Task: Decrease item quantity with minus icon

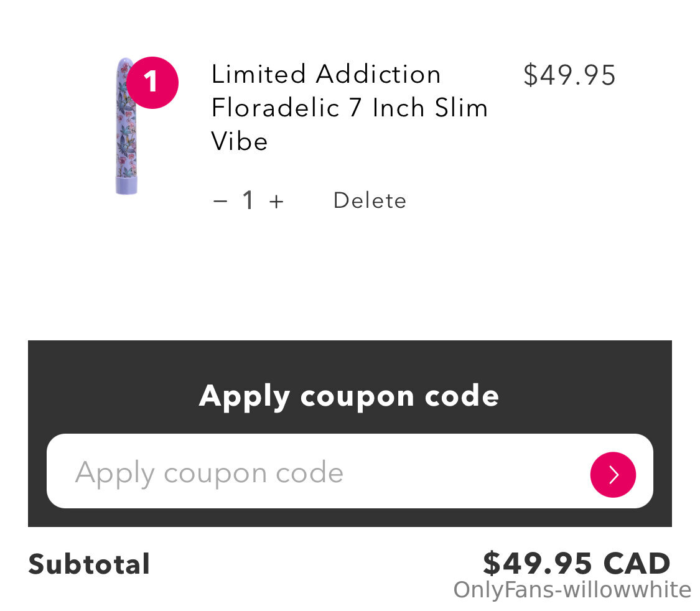Action: coord(220,202)
